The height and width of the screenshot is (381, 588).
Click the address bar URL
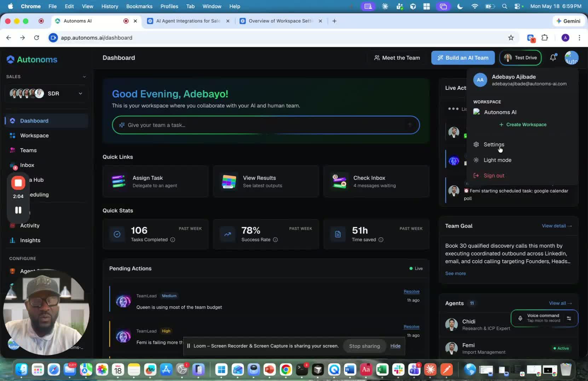coord(97,37)
